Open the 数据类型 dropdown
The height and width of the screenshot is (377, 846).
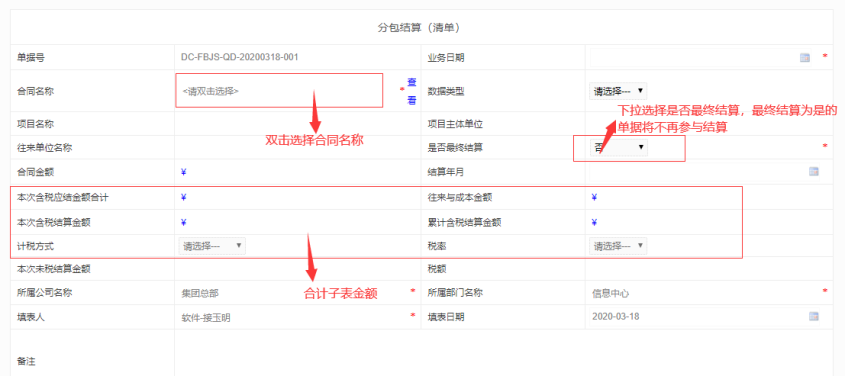(x=618, y=91)
